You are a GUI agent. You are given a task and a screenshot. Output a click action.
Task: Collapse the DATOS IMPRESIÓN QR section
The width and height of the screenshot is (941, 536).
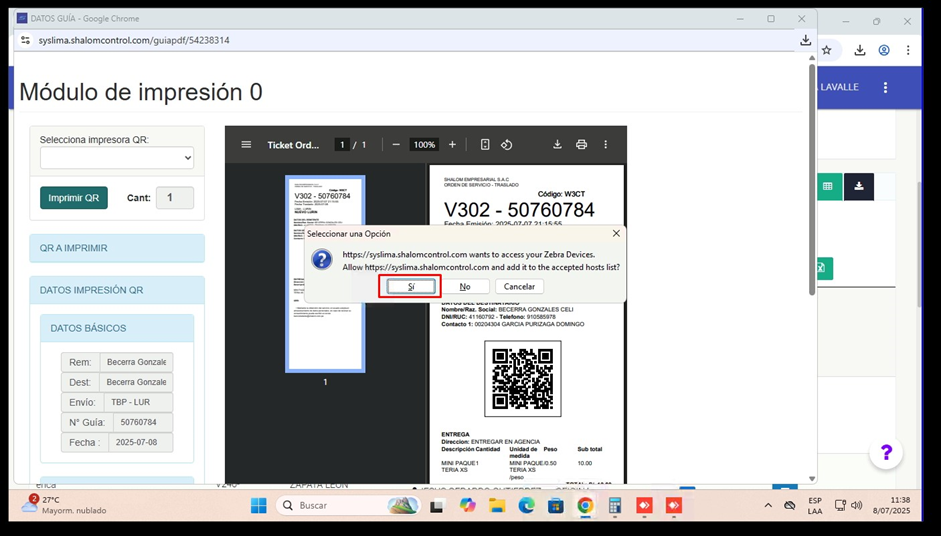pos(117,290)
